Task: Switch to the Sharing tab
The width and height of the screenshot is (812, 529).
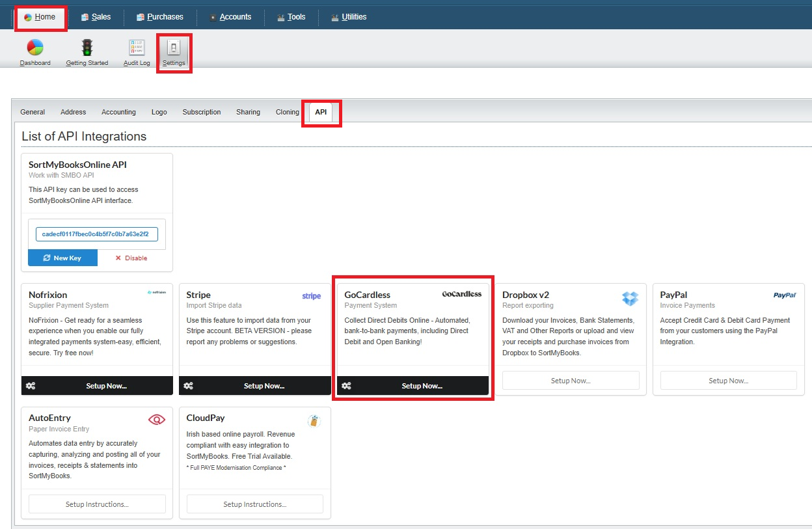Action: (248, 112)
